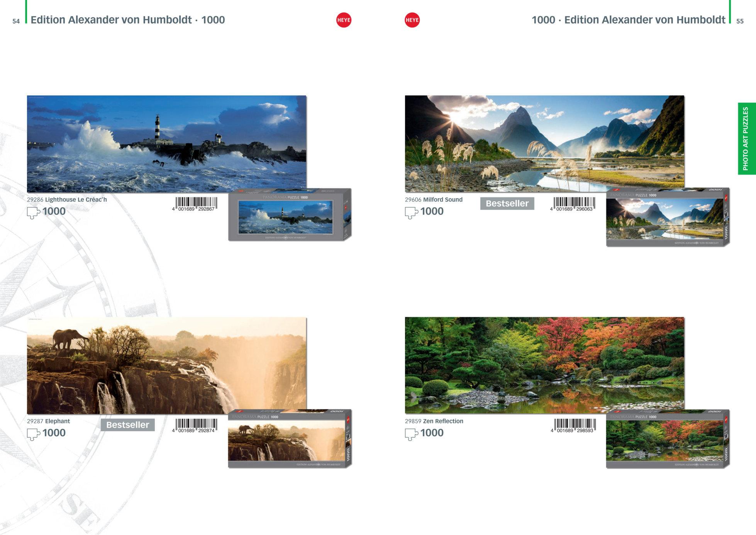Open the Milford Sound panorama image

[544, 143]
